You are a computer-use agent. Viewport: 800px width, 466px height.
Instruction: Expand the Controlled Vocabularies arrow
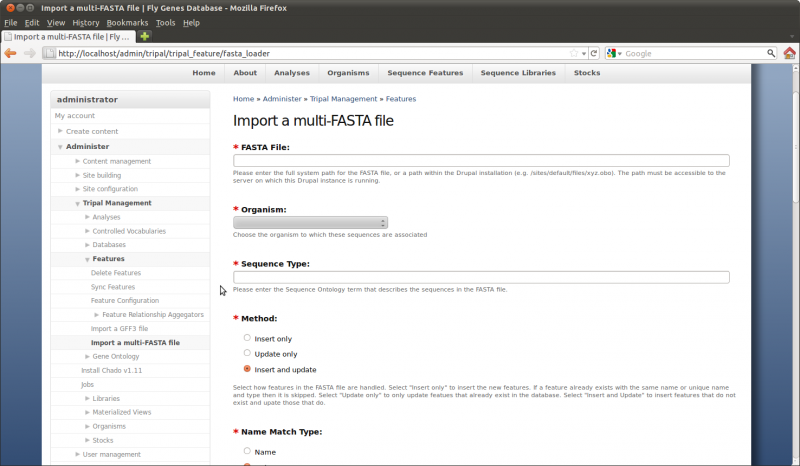[x=87, y=231]
